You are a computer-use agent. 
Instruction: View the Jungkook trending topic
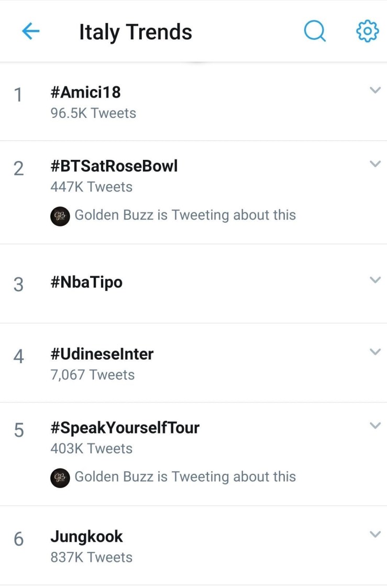point(86,537)
